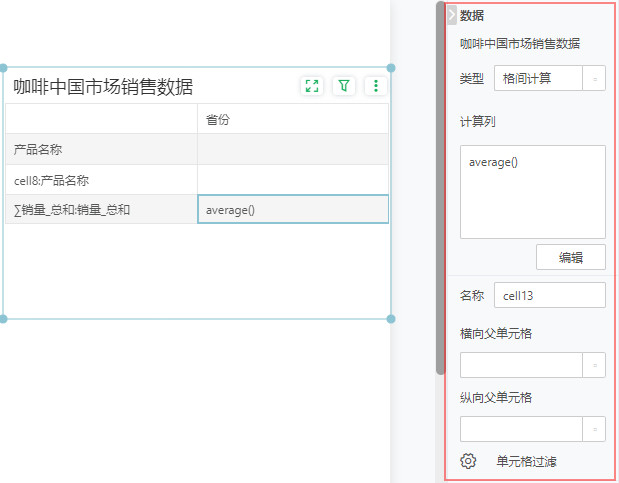
Task: Click the dropdown arrow of 类型 field
Action: (595, 78)
